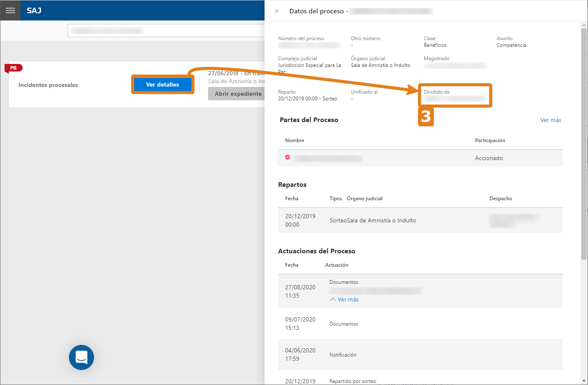Click 'Participación' column header
Screen dimensions: 588x385
pos(490,140)
